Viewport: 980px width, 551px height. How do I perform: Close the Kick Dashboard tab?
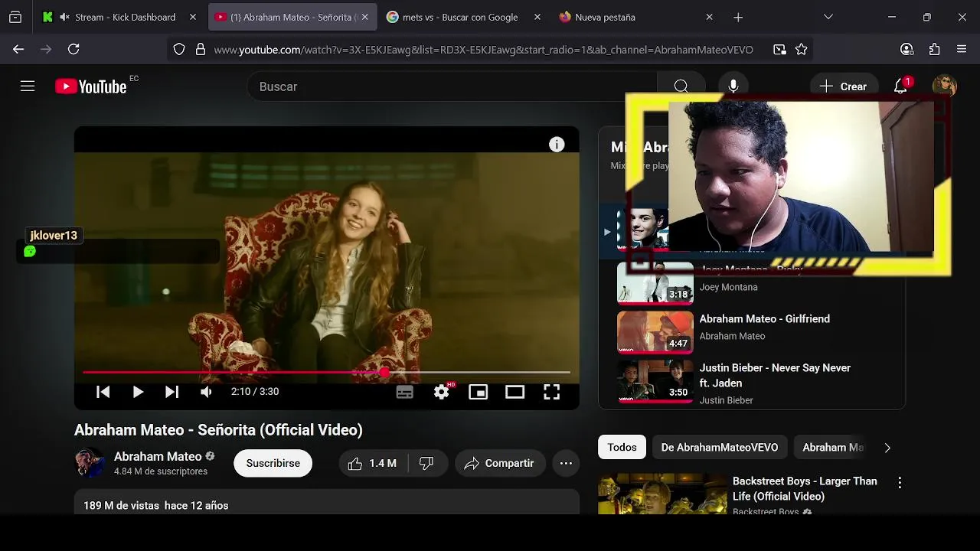tap(192, 17)
